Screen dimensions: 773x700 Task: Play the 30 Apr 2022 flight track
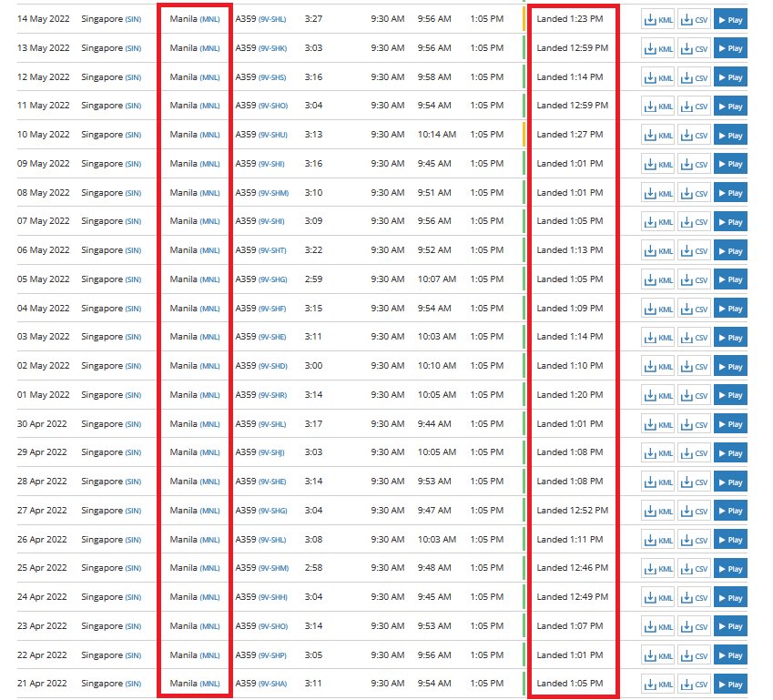tap(730, 424)
